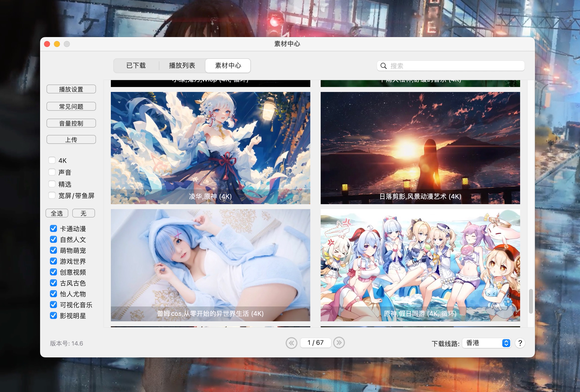The width and height of the screenshot is (580, 392).
Task: Switch to the 播放列表 tab
Action: click(182, 65)
